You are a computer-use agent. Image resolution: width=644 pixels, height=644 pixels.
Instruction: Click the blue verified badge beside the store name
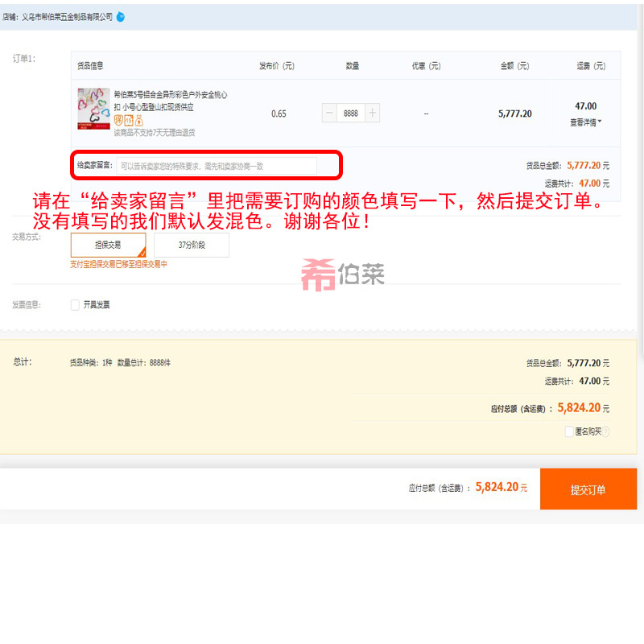pos(121,14)
